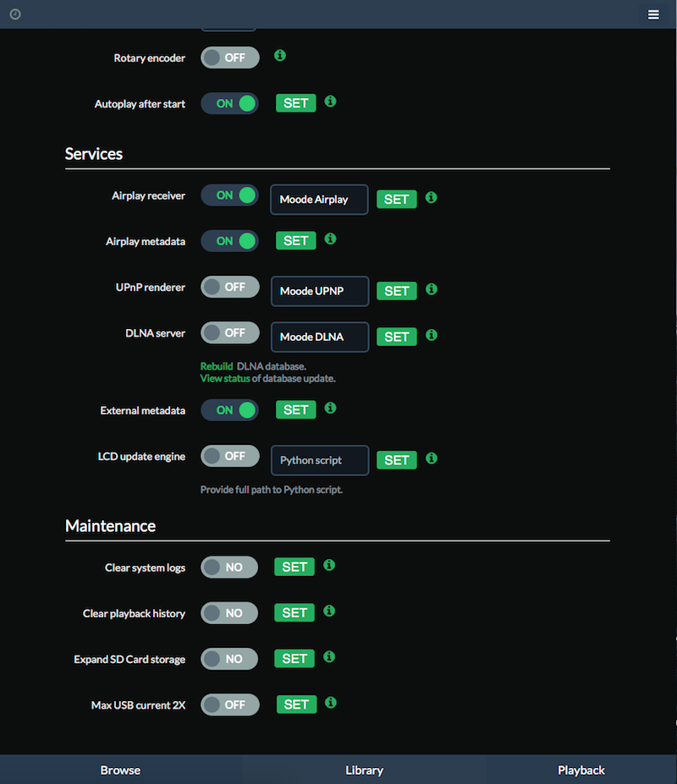
Task: Click the clock icon in top-left corner
Action: (x=15, y=14)
